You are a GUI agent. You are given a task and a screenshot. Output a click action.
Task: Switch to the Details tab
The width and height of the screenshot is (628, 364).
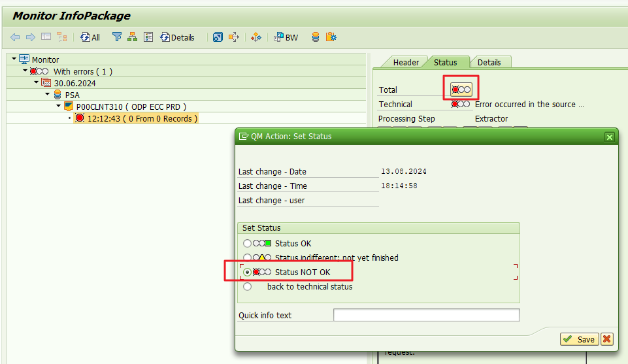pyautogui.click(x=489, y=63)
